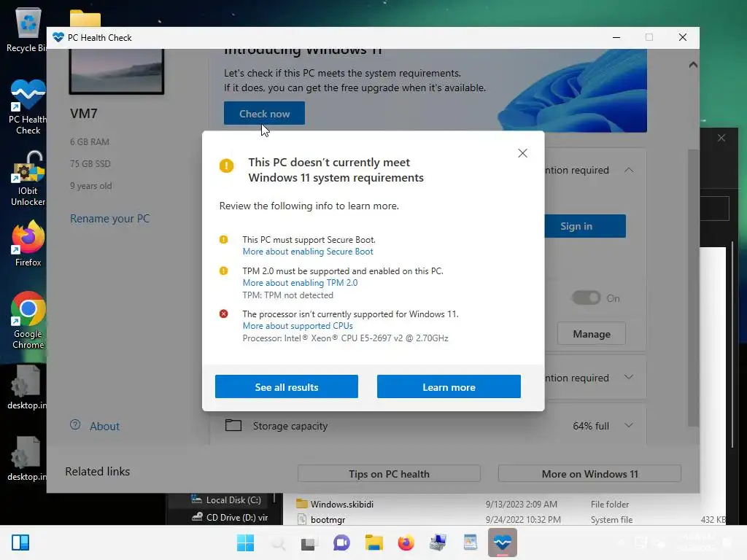Viewport: 747px width, 560px height.
Task: Collapse the top banner with up chevron
Action: (693, 65)
